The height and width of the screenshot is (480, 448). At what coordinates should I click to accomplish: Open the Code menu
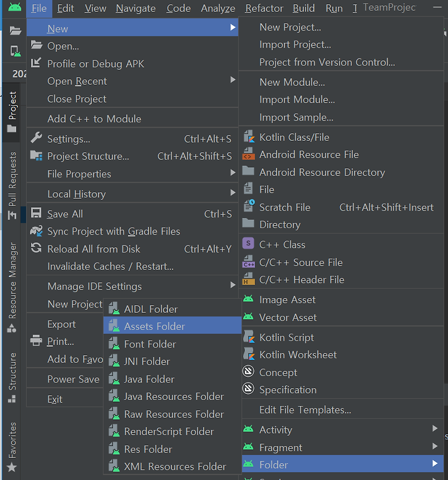pos(179,8)
